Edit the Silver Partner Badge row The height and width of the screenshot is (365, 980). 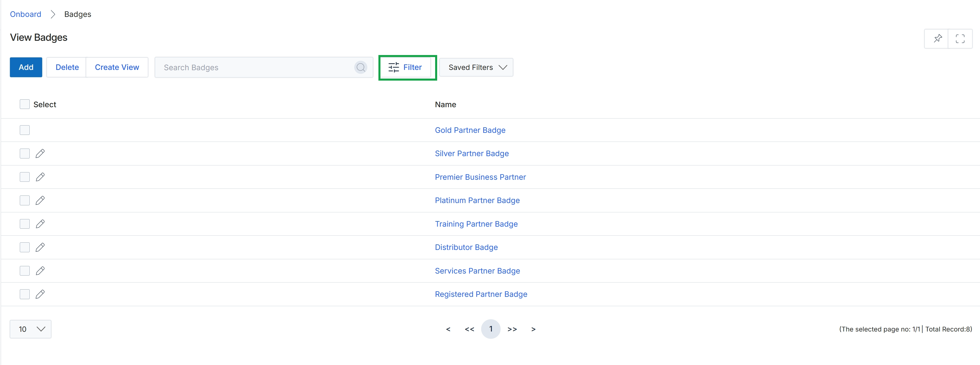point(40,154)
